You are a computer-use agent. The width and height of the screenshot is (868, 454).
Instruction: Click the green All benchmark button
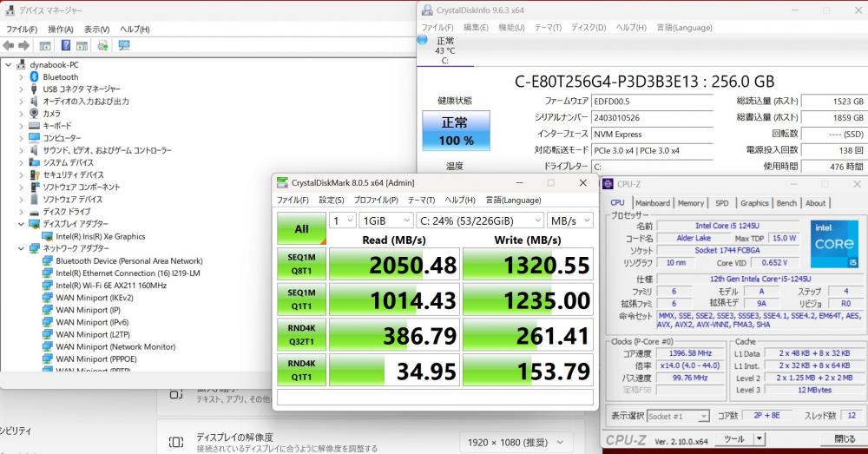click(x=301, y=228)
